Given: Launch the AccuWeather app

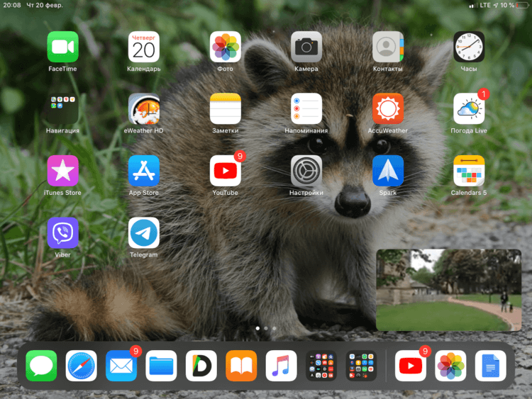Looking at the screenshot, I should pyautogui.click(x=388, y=109).
